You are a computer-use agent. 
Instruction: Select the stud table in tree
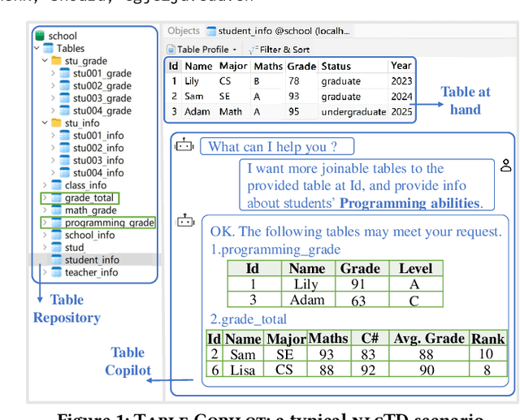(x=74, y=248)
